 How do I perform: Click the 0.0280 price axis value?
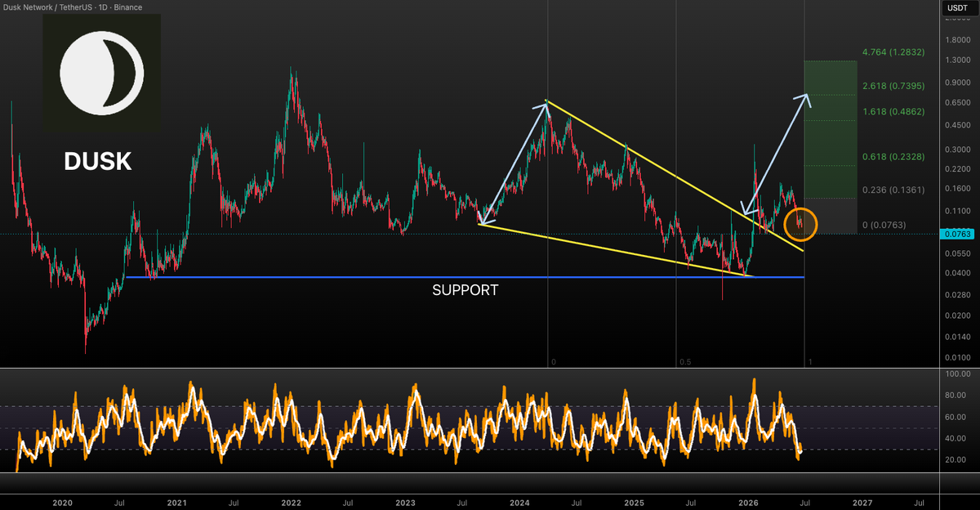pyautogui.click(x=957, y=294)
